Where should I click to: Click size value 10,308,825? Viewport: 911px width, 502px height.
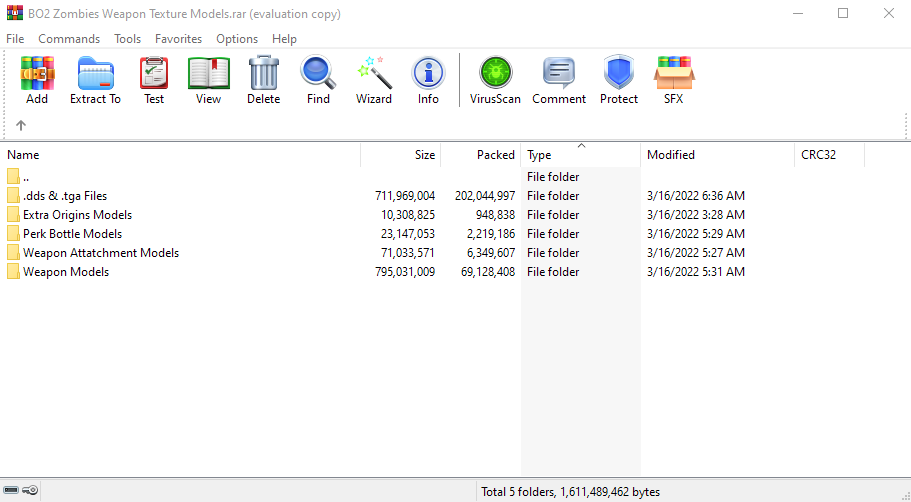[x=408, y=215]
